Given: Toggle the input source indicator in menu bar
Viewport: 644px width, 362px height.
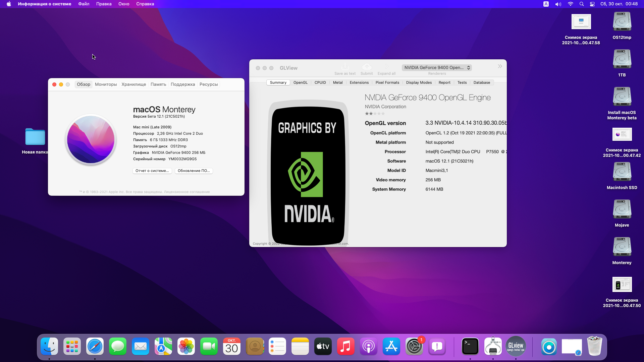Looking at the screenshot, I should 546,4.
